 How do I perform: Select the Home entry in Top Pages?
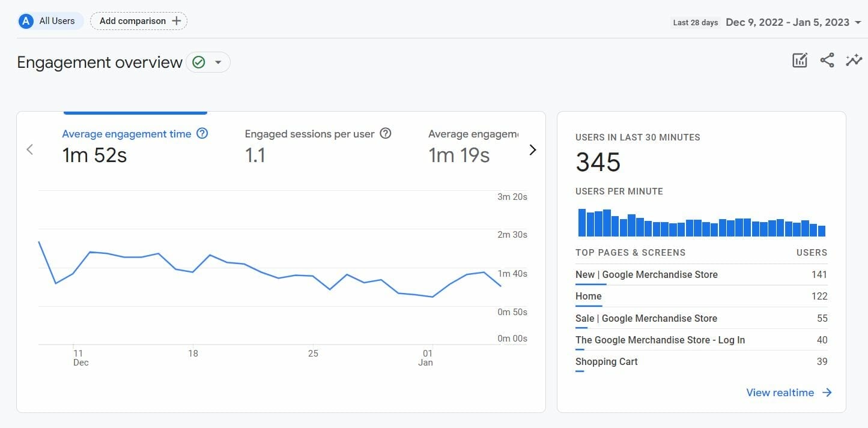588,296
